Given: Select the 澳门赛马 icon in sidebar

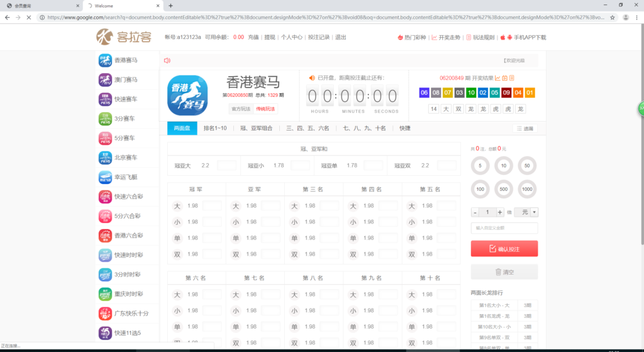Looking at the screenshot, I should click(x=105, y=80).
